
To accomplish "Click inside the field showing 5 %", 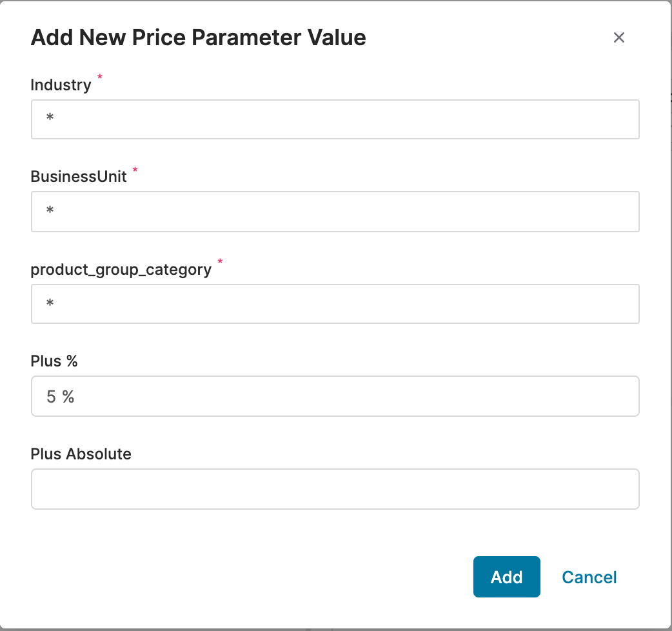I will [335, 396].
